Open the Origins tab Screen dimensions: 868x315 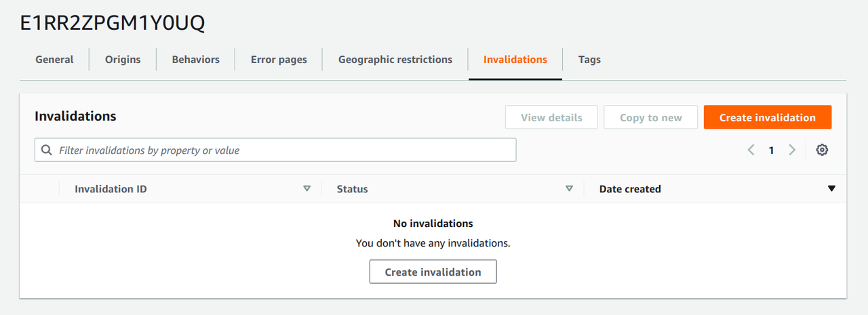tap(123, 60)
